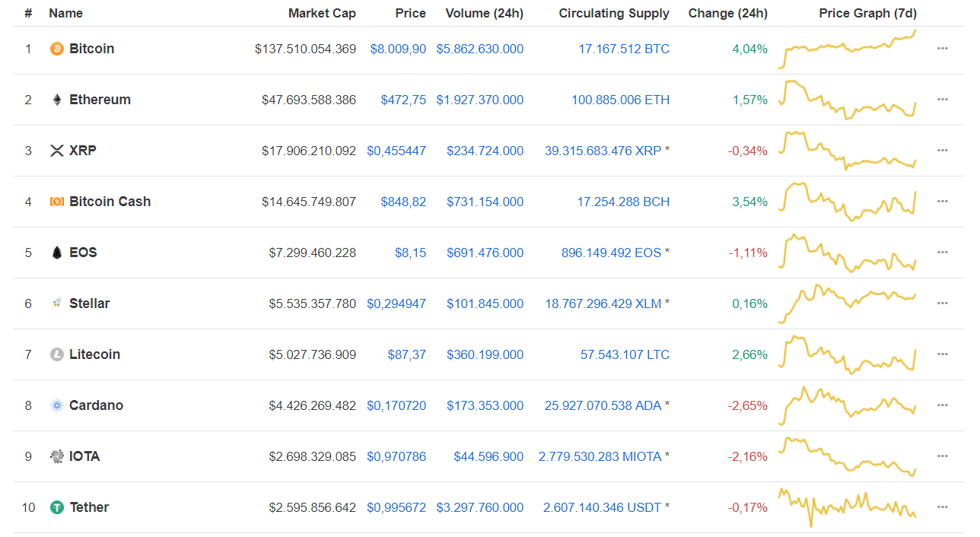Sort by the Change (24h) column header
The width and height of the screenshot is (980, 537).
727,13
